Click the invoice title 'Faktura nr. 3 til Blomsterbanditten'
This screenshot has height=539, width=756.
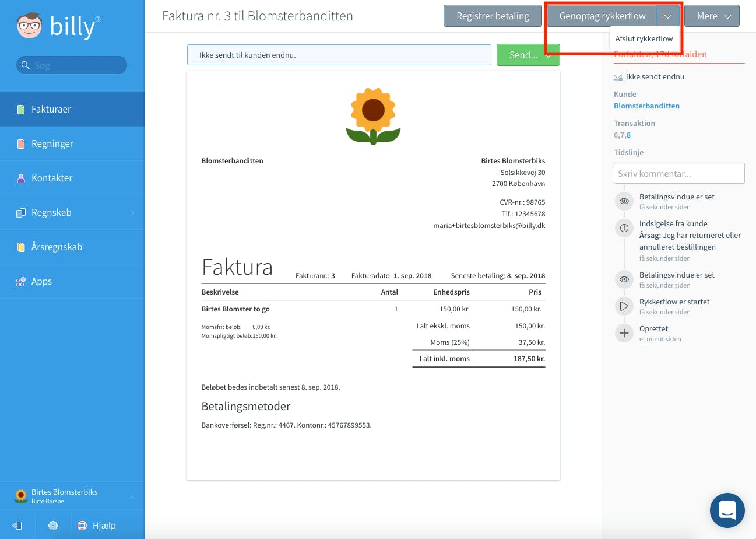258,16
